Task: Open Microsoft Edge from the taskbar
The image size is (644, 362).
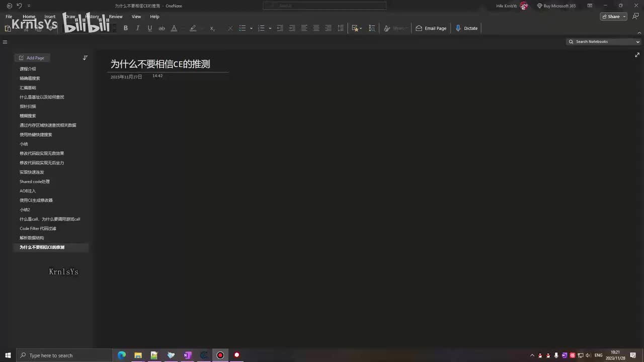Action: tap(122, 355)
